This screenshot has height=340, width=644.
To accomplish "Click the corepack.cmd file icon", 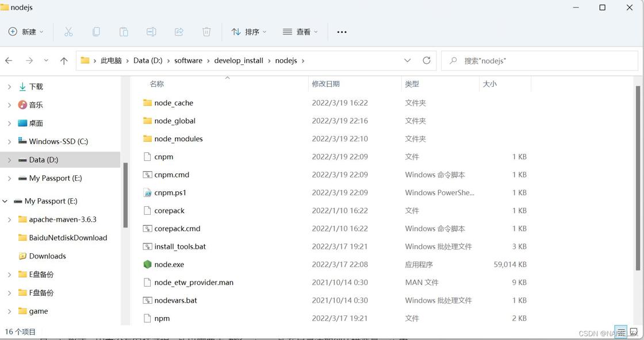I will pyautogui.click(x=147, y=229).
